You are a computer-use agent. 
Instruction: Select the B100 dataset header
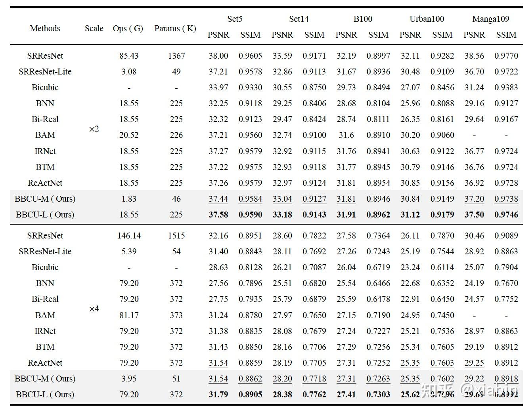(363, 19)
